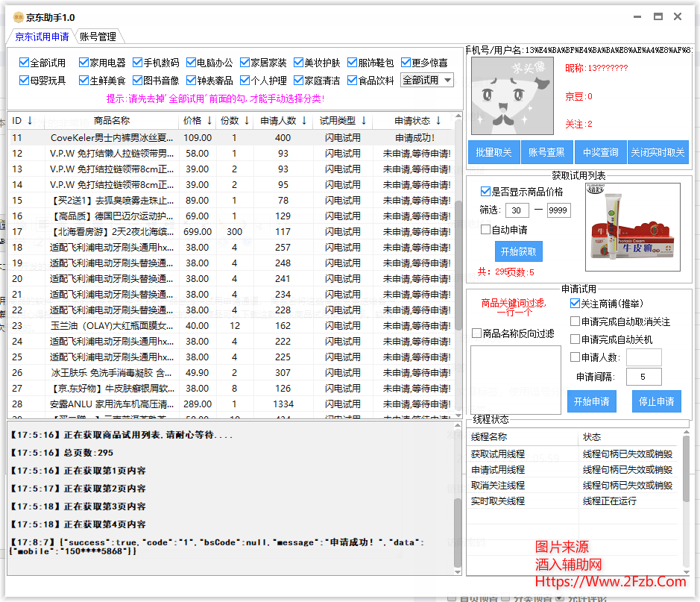Viewport: 700px width, 602px height.
Task: Click the 开始获取 button
Action: click(518, 251)
